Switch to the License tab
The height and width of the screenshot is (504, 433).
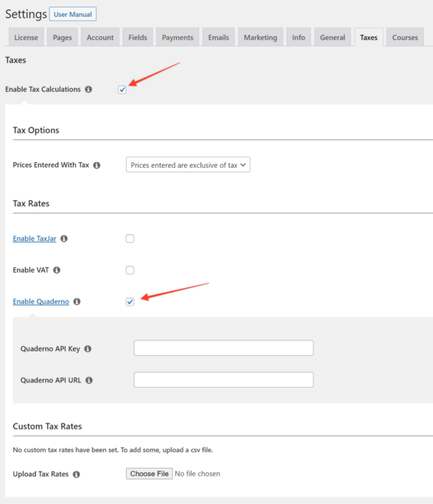[x=26, y=38]
